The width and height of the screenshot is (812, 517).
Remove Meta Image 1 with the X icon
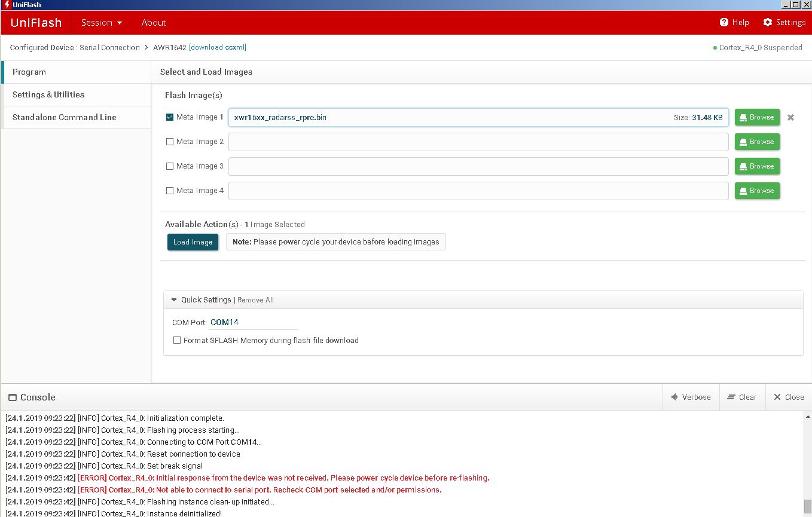pyautogui.click(x=790, y=118)
